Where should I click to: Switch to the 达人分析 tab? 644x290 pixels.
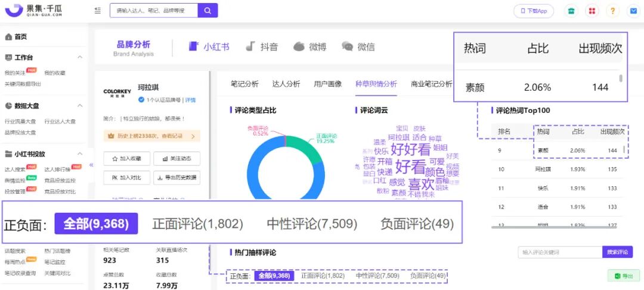pyautogui.click(x=286, y=84)
